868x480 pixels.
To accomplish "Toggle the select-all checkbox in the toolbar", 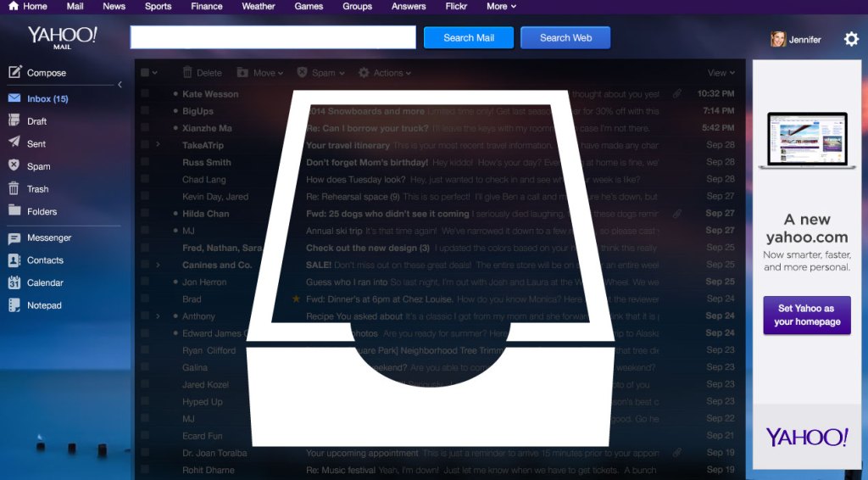I will click(x=145, y=73).
